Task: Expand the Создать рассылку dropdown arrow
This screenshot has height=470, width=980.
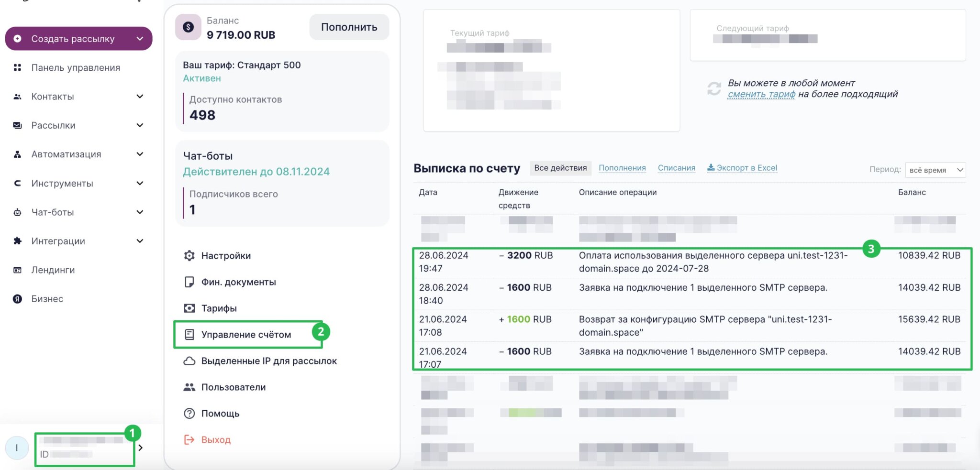Action: [x=140, y=39]
